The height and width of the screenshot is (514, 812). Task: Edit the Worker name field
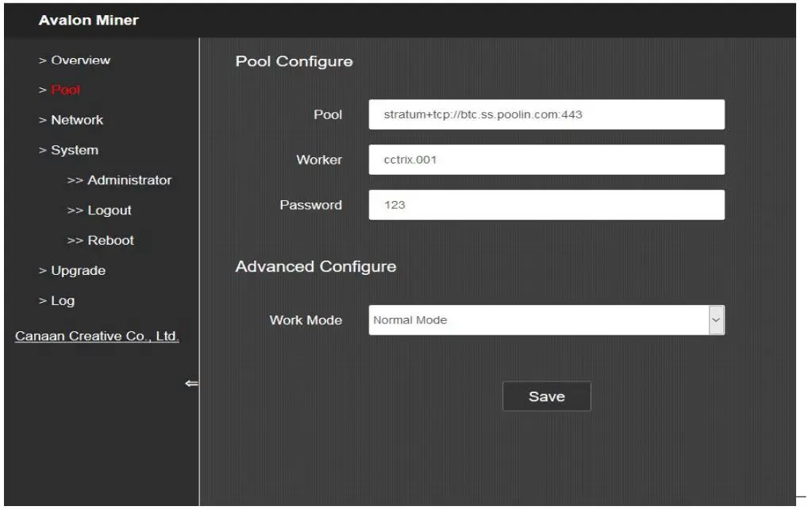(546, 160)
